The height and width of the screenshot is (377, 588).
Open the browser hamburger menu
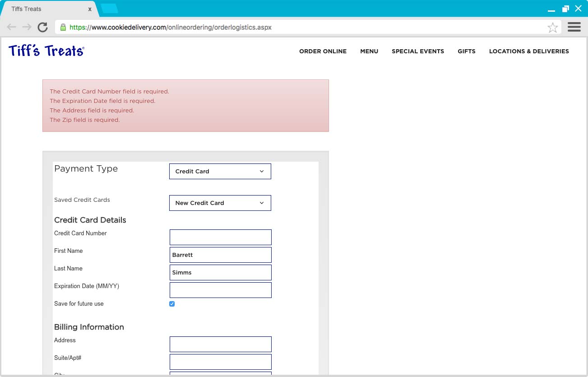pos(574,27)
